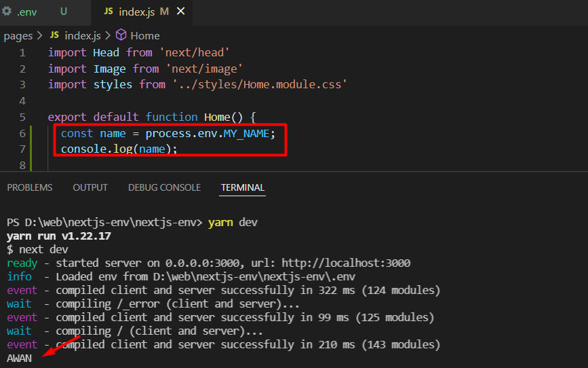
Task: Click line number 6 in gutter
Action: [x=22, y=134]
